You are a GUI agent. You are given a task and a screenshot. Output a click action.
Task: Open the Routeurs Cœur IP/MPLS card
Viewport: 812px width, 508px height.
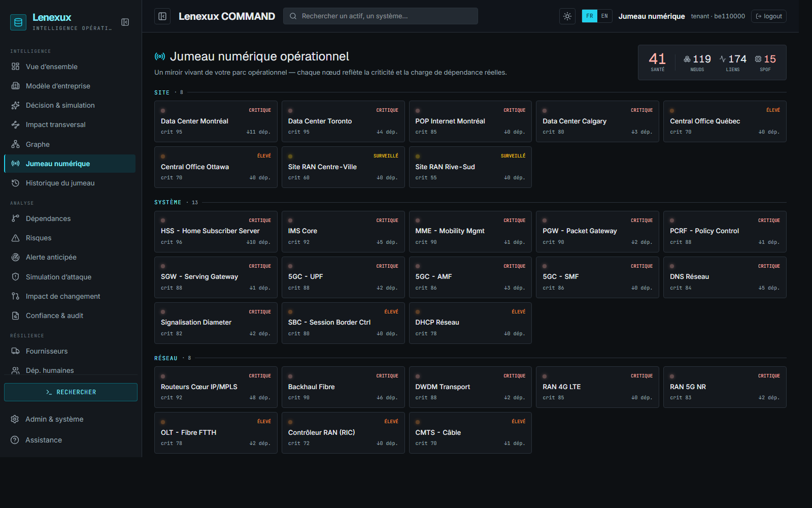point(216,387)
